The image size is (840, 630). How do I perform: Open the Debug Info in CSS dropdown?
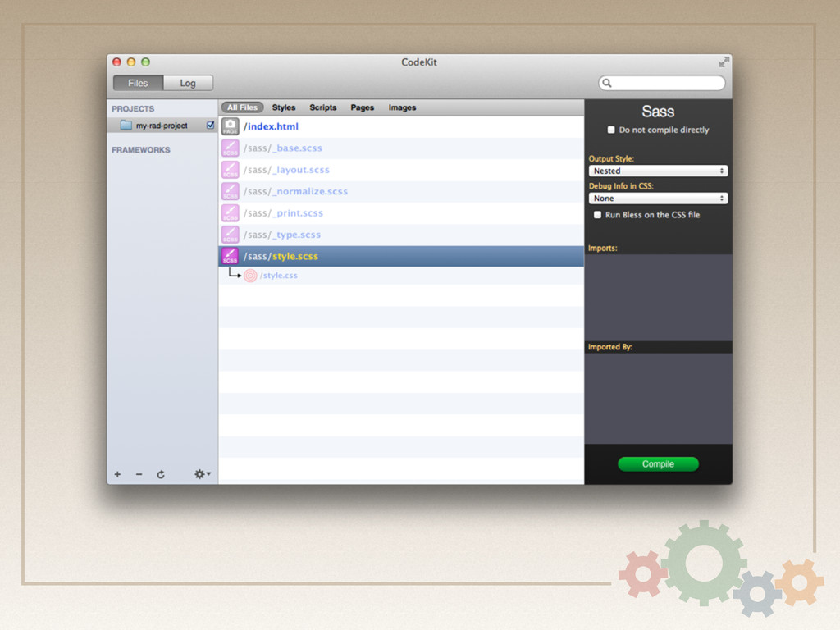pyautogui.click(x=658, y=199)
